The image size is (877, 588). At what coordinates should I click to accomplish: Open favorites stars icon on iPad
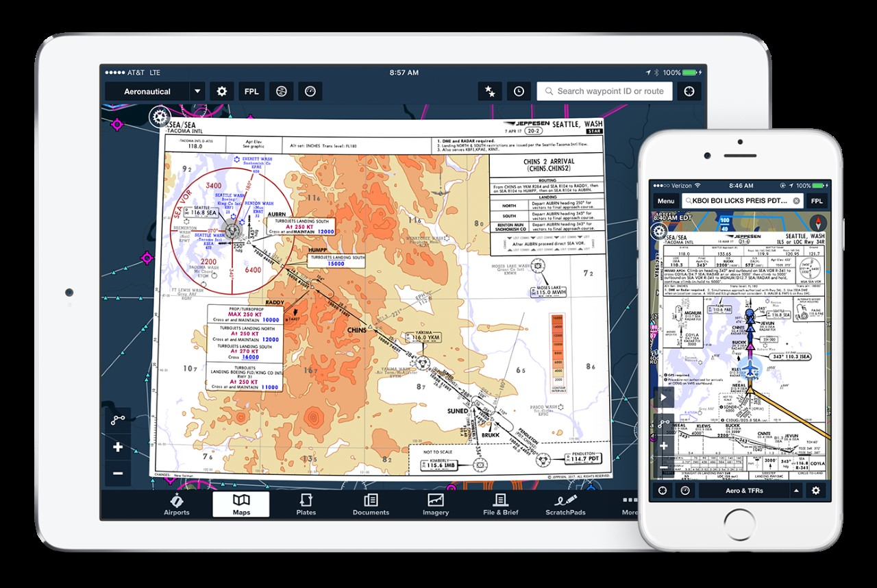pos(489,91)
